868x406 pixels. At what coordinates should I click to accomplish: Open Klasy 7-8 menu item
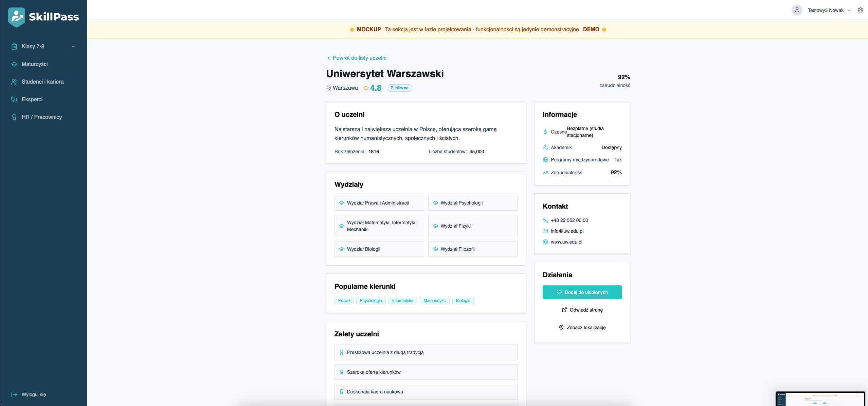point(43,47)
